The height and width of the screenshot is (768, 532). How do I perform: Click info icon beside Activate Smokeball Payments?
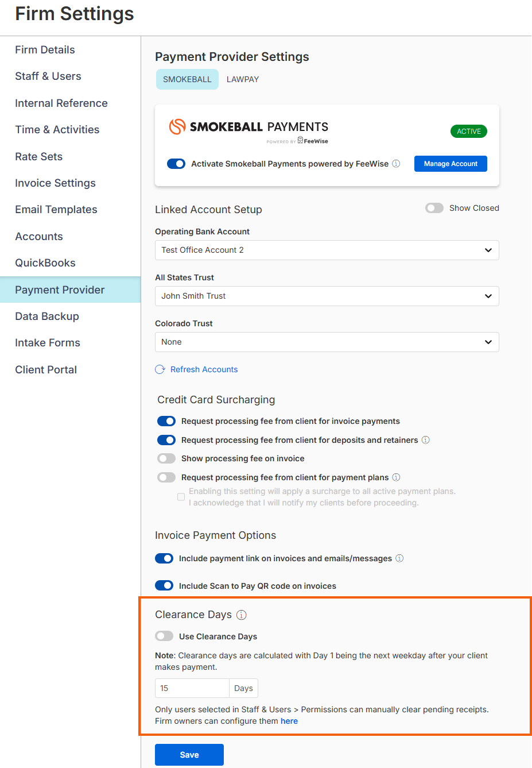coord(396,164)
